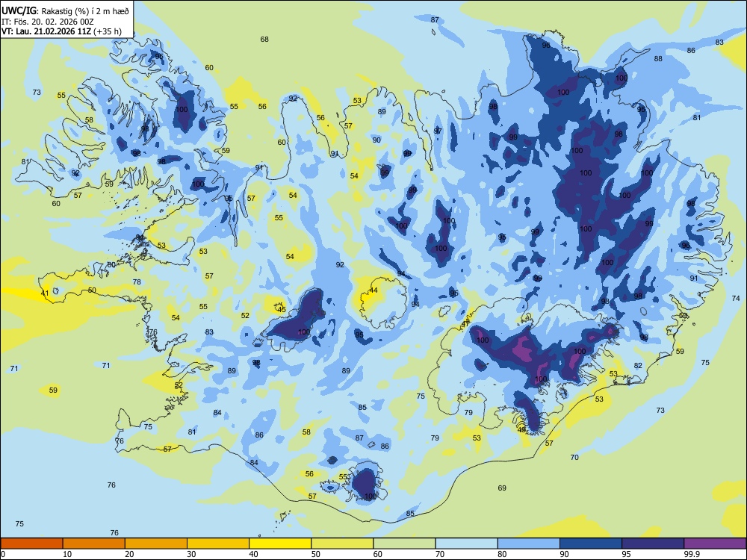
Task: Click the humidity value '74' on the map
Action: 736,298
